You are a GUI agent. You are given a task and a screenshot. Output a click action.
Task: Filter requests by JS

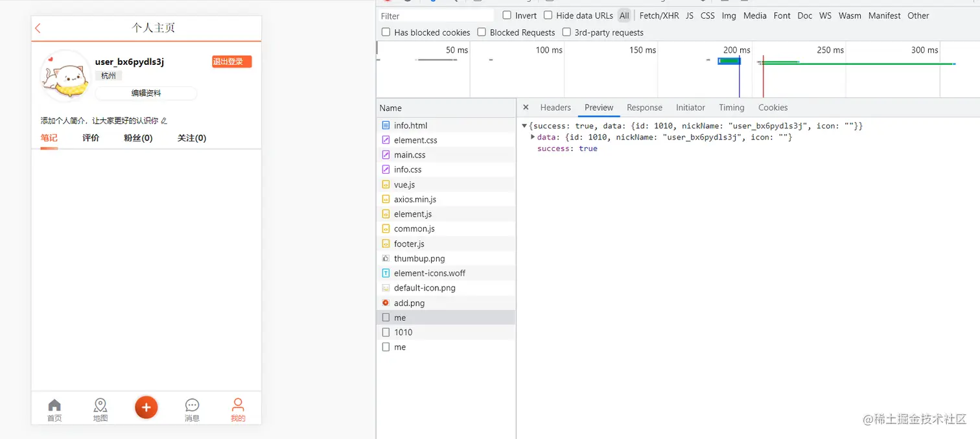click(x=690, y=16)
